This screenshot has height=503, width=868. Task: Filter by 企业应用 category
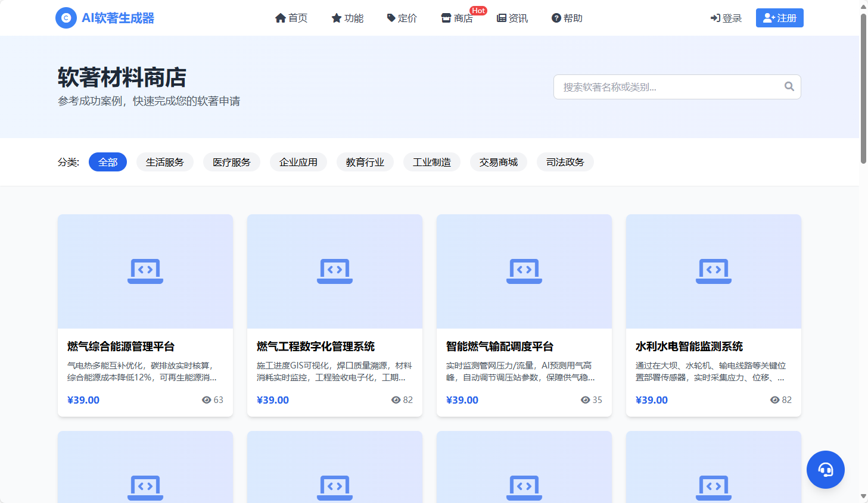(298, 162)
